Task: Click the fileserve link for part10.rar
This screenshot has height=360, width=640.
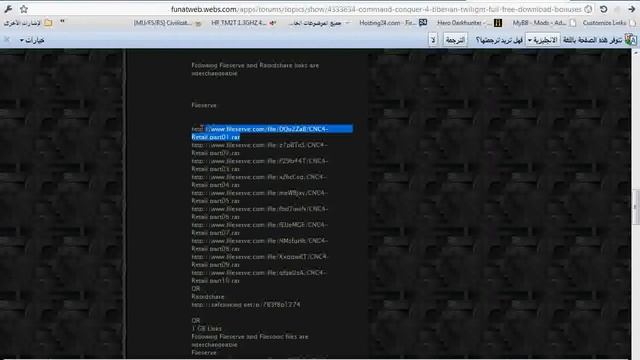Action: point(260,276)
